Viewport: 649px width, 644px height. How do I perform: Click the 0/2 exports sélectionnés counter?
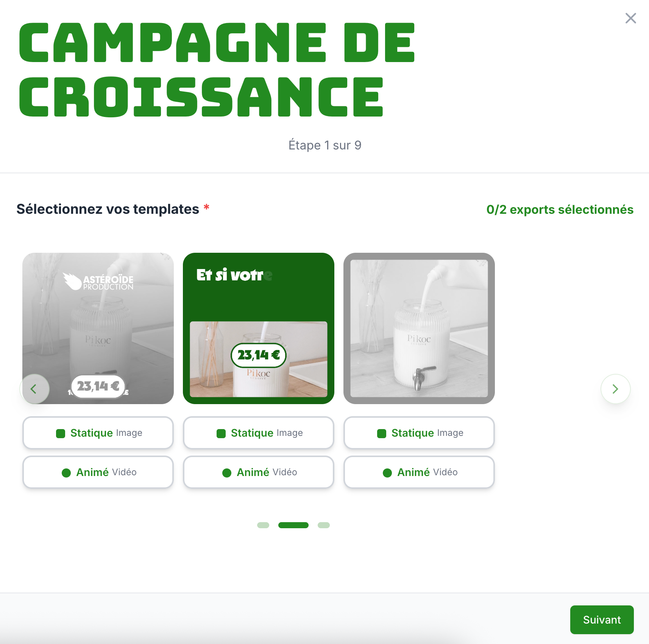click(560, 209)
